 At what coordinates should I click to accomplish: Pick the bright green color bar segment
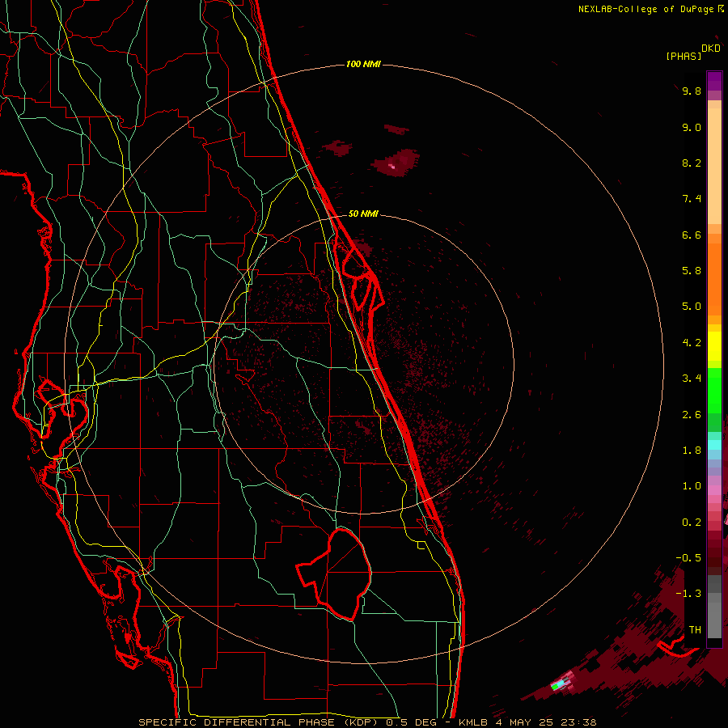[x=714, y=391]
